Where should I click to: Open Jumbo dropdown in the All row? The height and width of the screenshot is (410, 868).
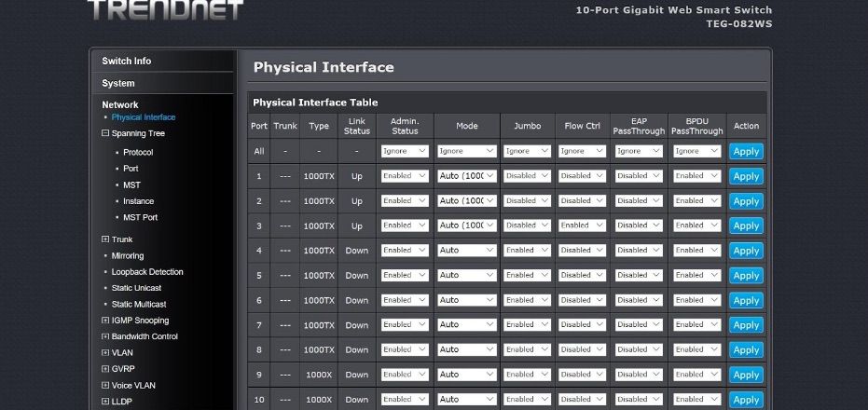click(527, 151)
